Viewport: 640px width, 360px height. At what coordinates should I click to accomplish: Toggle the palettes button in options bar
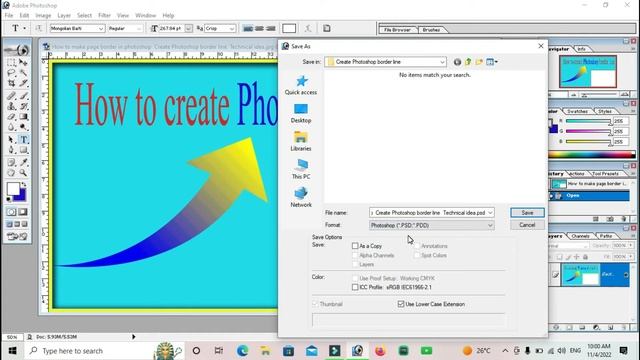click(x=327, y=28)
